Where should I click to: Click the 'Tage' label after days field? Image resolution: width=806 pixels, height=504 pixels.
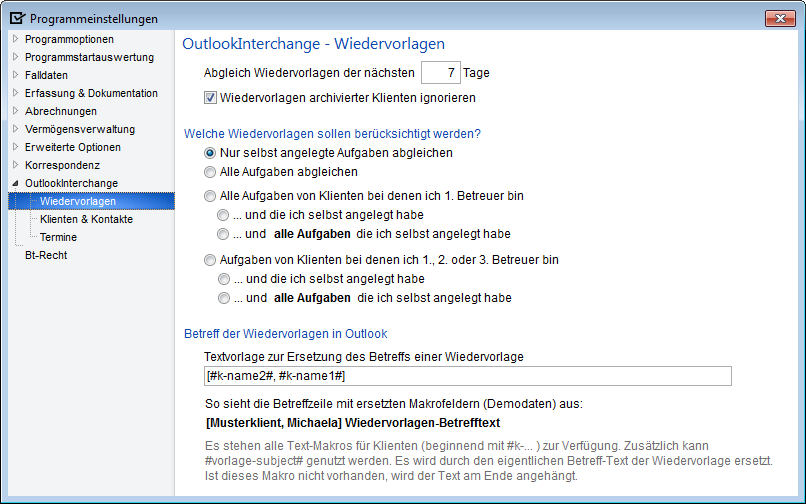tap(476, 73)
